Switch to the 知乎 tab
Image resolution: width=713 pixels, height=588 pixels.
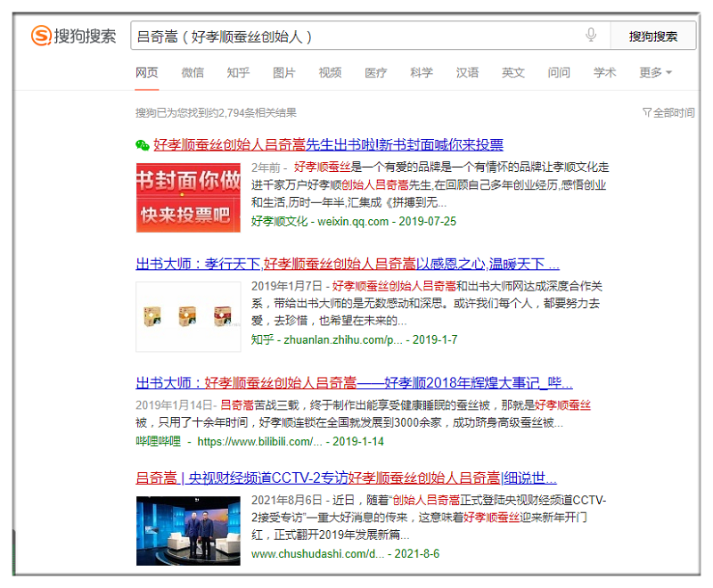click(238, 72)
